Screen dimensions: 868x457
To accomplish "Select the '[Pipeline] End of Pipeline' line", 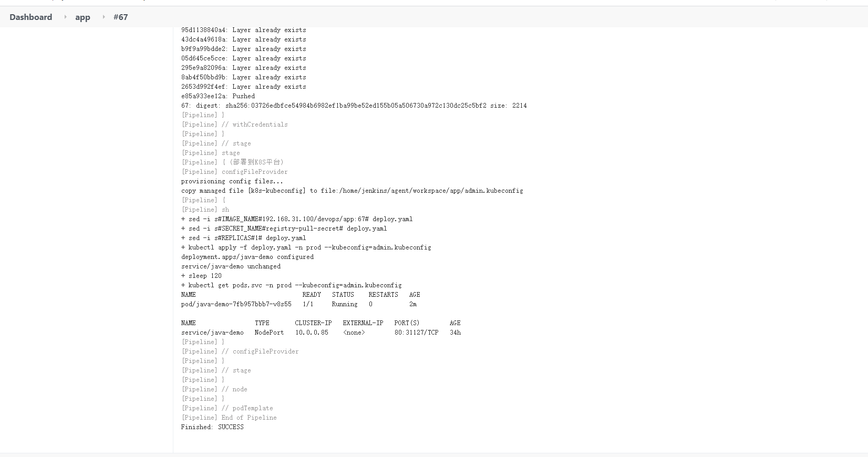I will (x=229, y=418).
